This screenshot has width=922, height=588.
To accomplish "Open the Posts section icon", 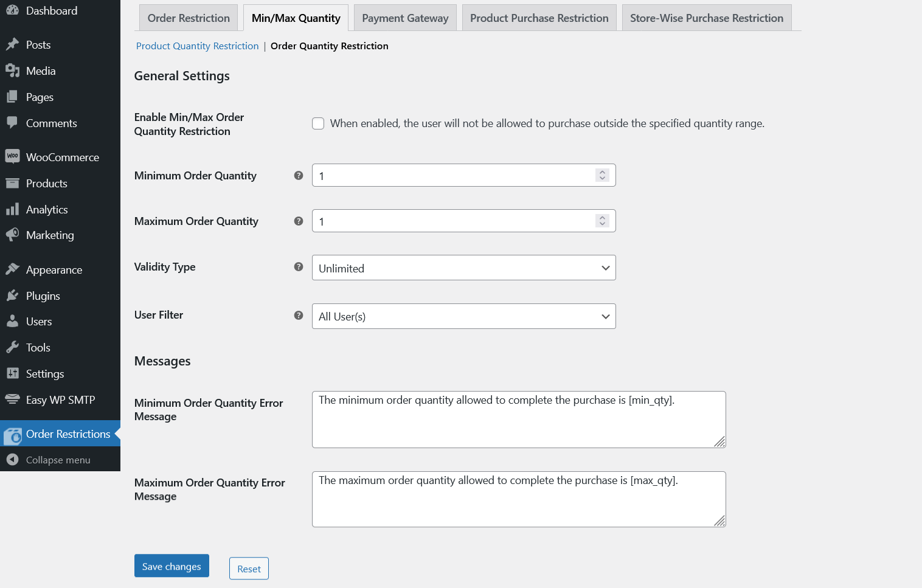I will pos(13,44).
